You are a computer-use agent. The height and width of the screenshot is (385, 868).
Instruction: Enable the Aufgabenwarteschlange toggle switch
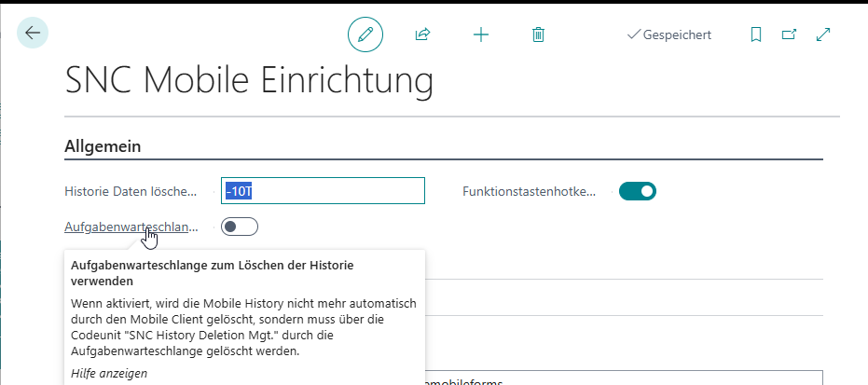pyautogui.click(x=240, y=227)
